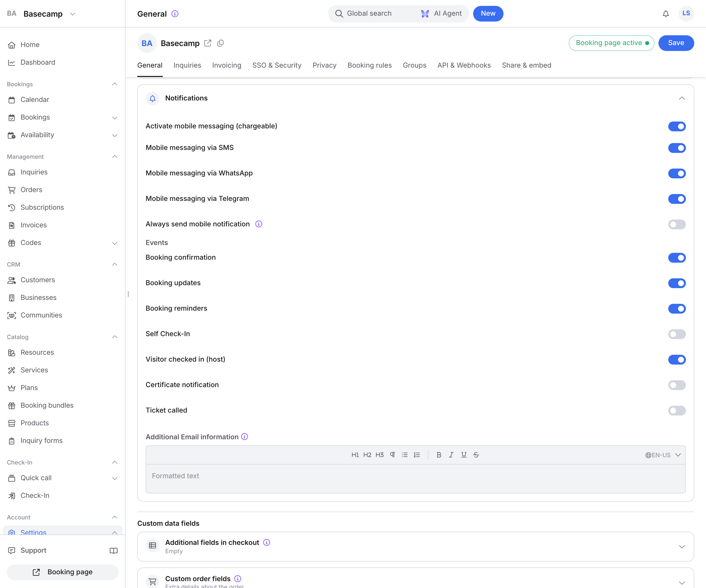Show info for Additional fields in checkout
This screenshot has height=588, width=706.
coord(267,542)
